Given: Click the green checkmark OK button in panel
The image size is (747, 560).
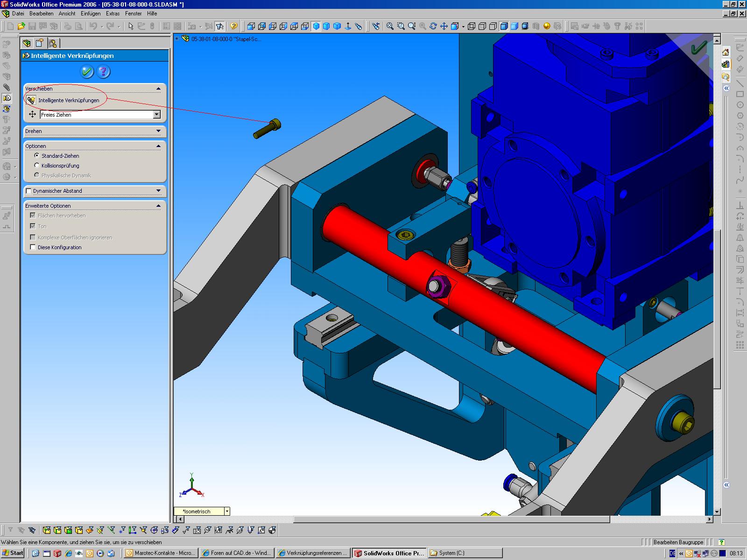Looking at the screenshot, I should tap(87, 71).
